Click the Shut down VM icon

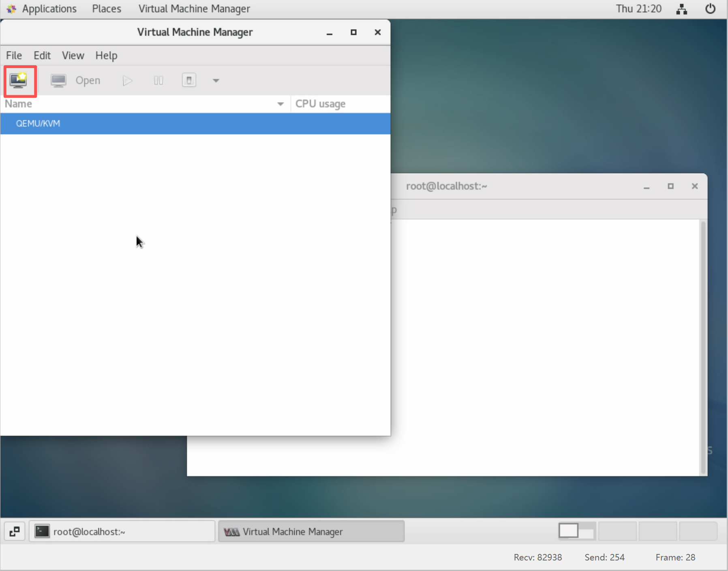[x=189, y=80]
